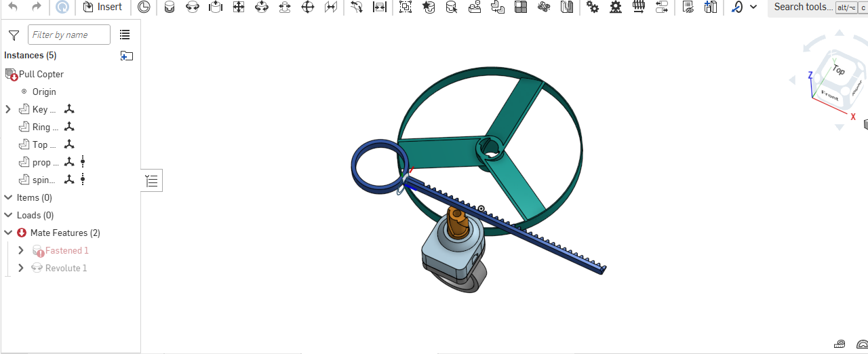The image size is (868, 354).
Task: Click the arrow left of the view cube
Action: tap(792, 80)
